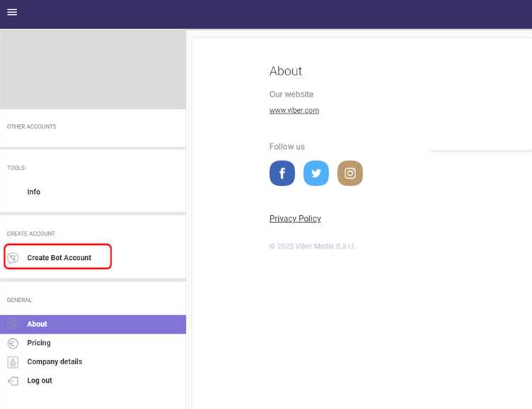Open the hamburger menu icon
The height and width of the screenshot is (409, 532).
click(12, 12)
